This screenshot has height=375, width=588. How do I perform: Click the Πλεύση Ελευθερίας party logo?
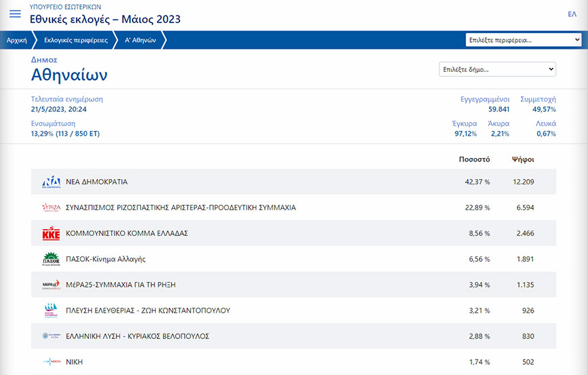51,311
